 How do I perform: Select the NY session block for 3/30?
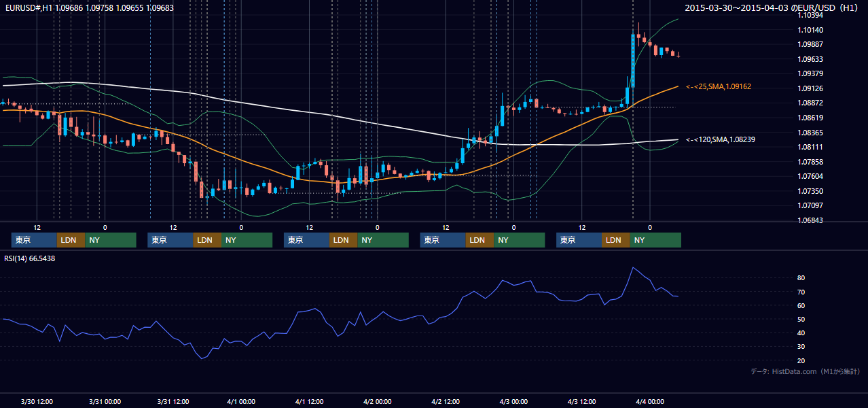tap(111, 240)
